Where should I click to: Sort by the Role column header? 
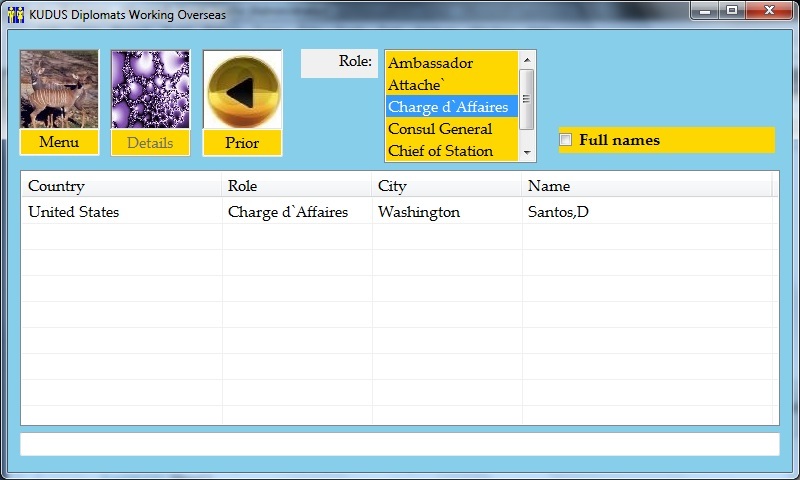[x=296, y=186]
